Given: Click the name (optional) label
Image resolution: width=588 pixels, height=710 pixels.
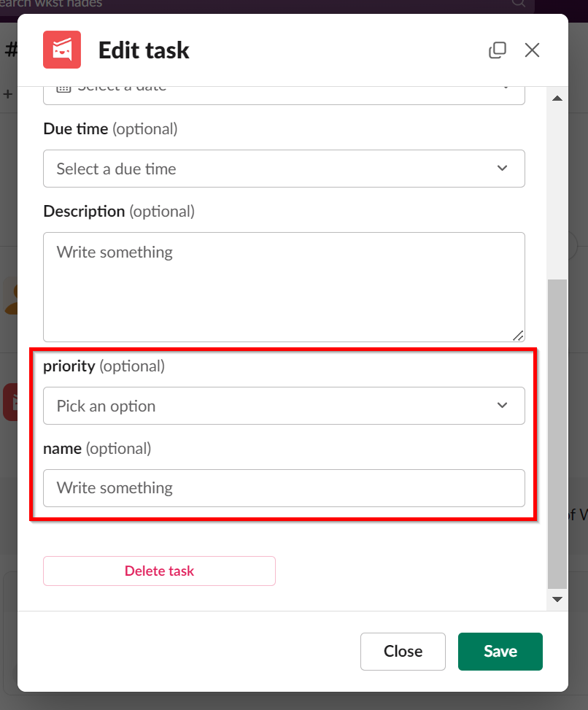Looking at the screenshot, I should 97,449.
